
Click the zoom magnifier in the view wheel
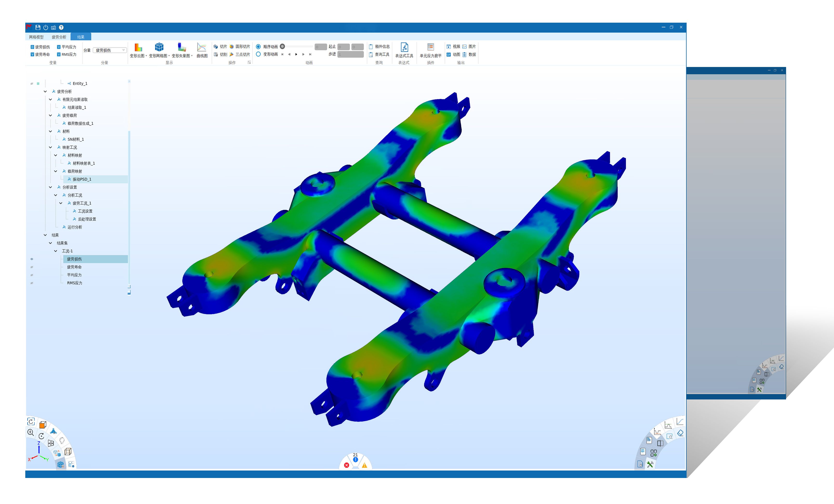(30, 432)
